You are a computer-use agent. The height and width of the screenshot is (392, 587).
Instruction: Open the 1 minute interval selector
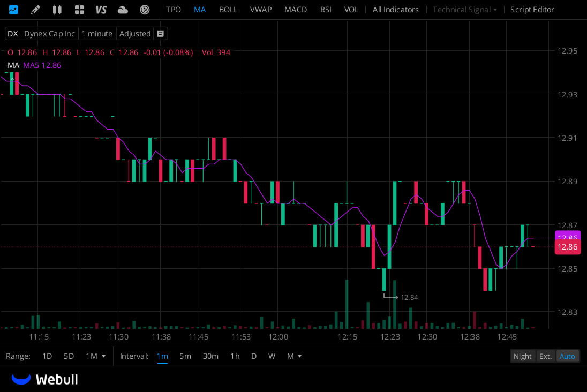point(97,34)
